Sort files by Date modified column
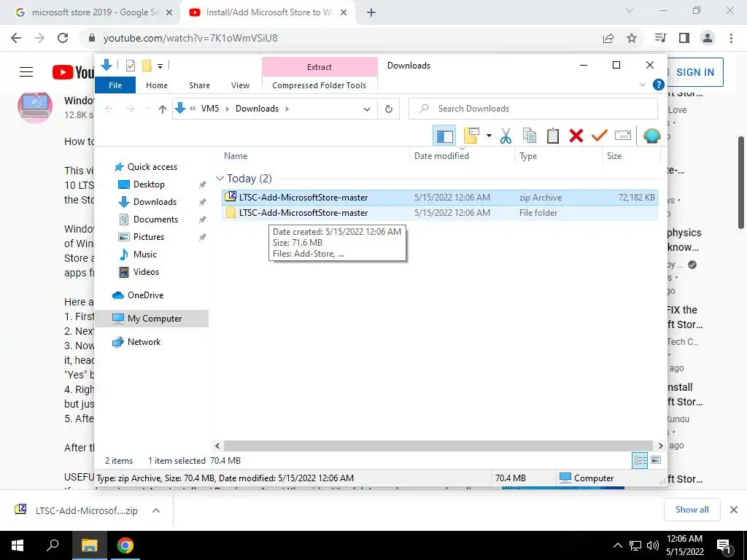 click(x=441, y=156)
